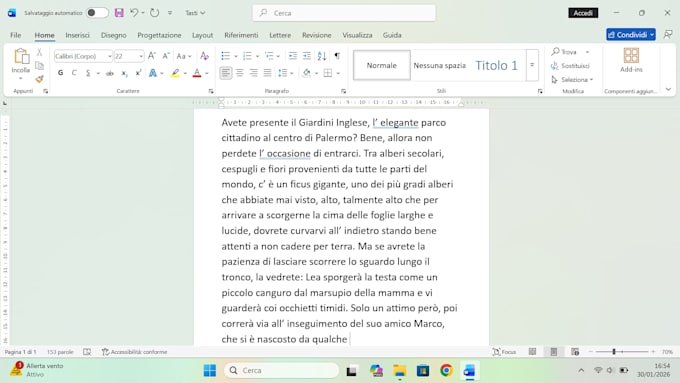The height and width of the screenshot is (383, 680).
Task: Click the Accedi sign-in button
Action: point(583,13)
